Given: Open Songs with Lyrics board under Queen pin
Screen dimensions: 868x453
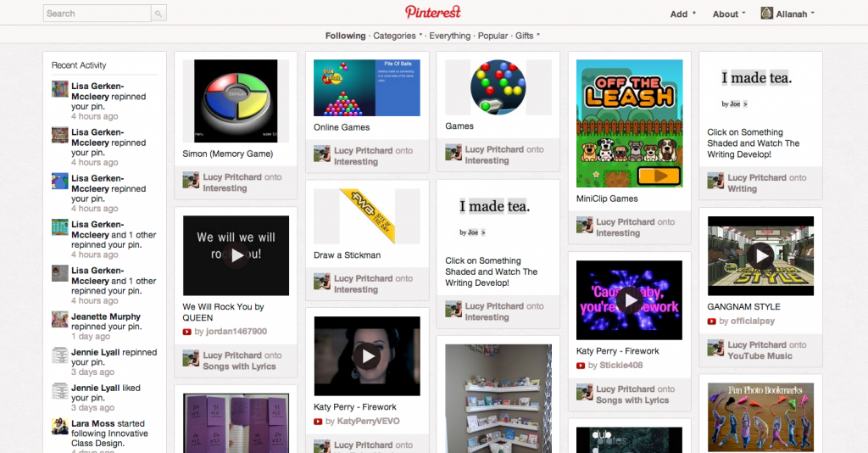Looking at the screenshot, I should [x=239, y=366].
